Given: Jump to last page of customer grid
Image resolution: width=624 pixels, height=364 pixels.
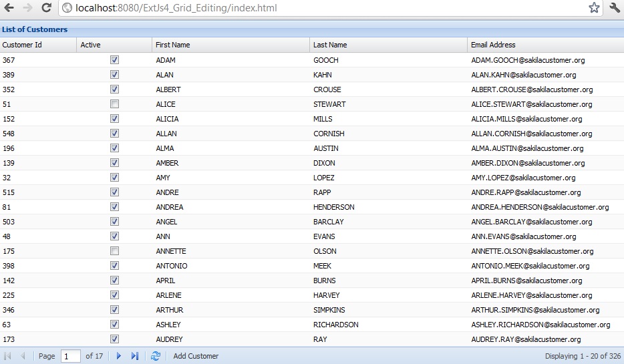Looking at the screenshot, I should pos(135,356).
